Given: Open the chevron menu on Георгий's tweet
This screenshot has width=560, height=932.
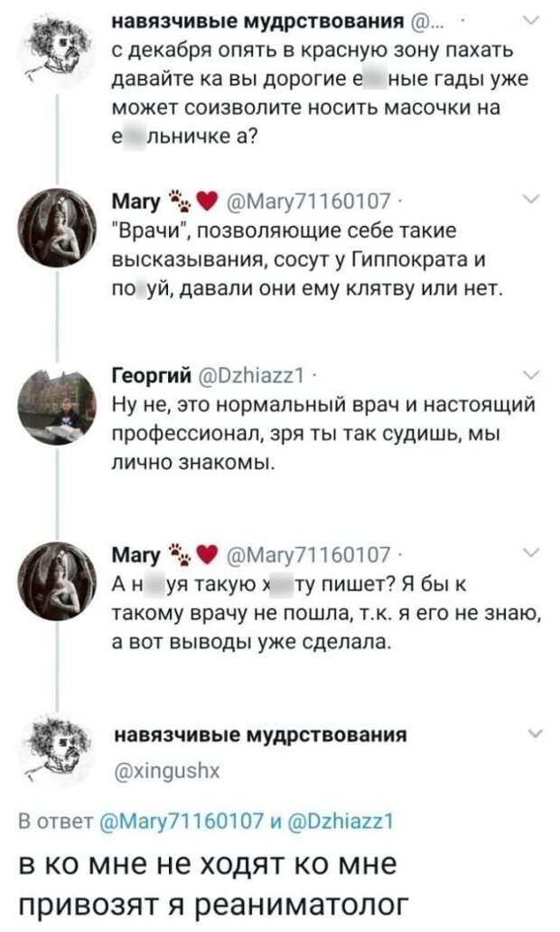Looking at the screenshot, I should (533, 375).
